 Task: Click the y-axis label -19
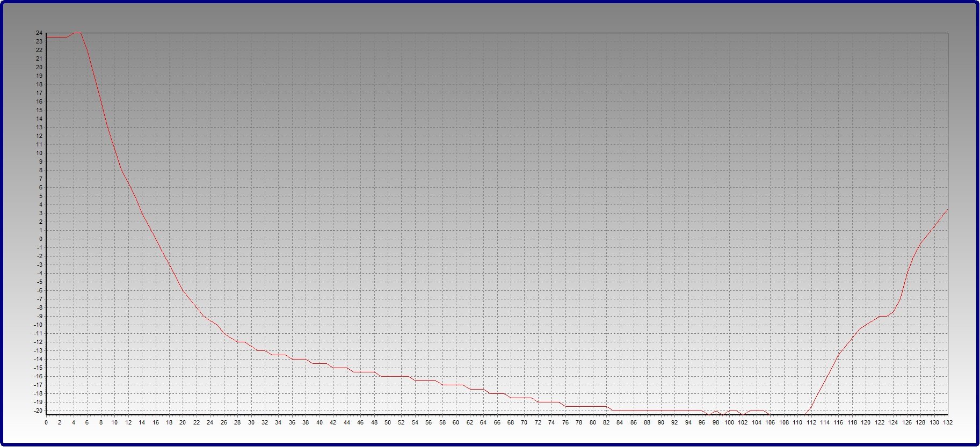39,402
